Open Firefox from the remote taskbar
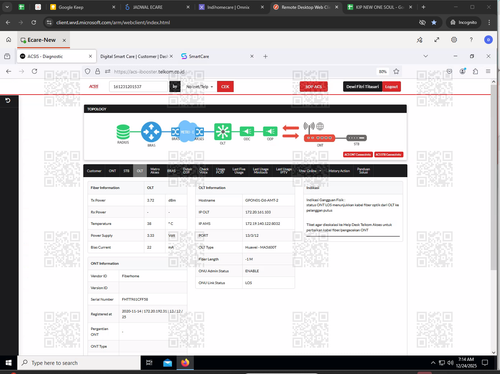 [185, 363]
